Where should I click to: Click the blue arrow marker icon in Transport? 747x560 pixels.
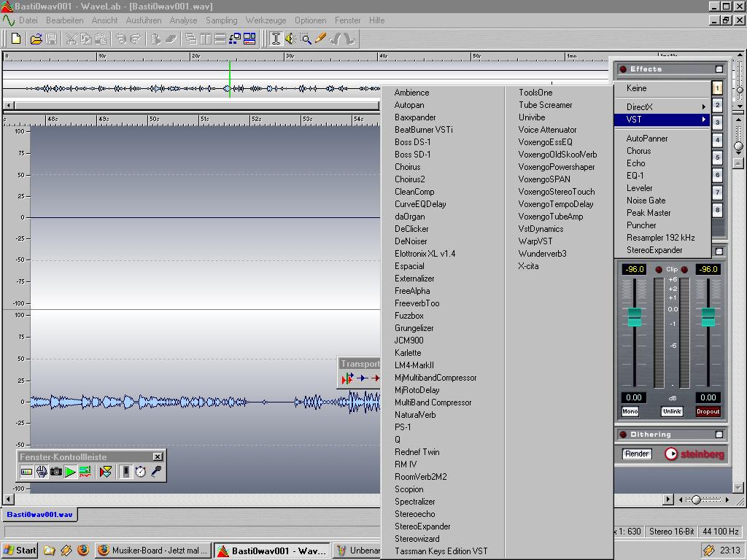[x=363, y=378]
